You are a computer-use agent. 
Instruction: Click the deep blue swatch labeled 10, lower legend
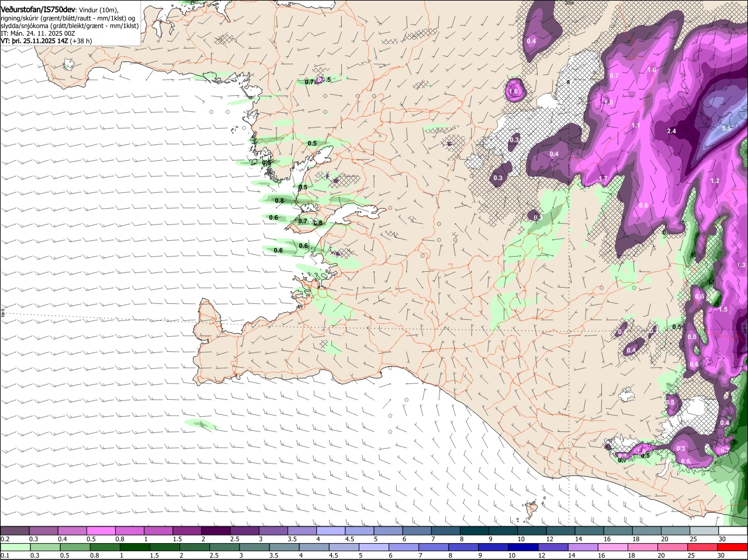tap(523, 548)
